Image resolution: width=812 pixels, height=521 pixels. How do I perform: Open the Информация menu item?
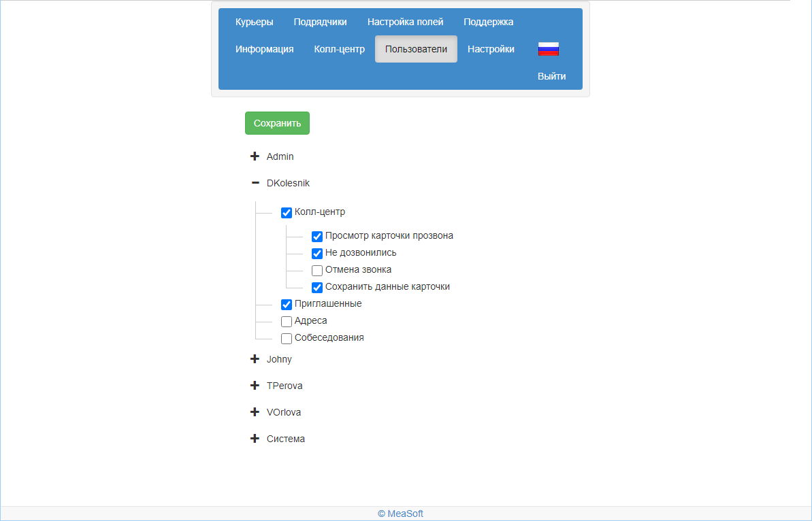[x=265, y=49]
